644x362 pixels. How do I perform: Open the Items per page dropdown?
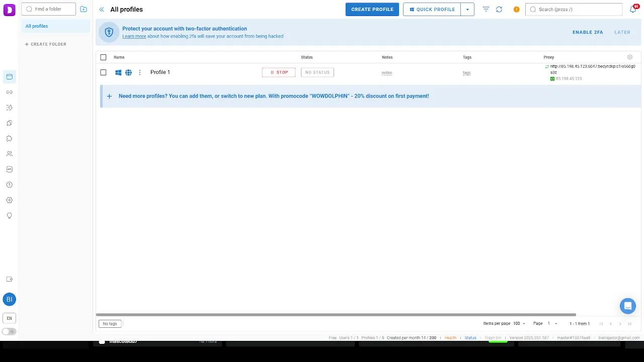(x=519, y=324)
